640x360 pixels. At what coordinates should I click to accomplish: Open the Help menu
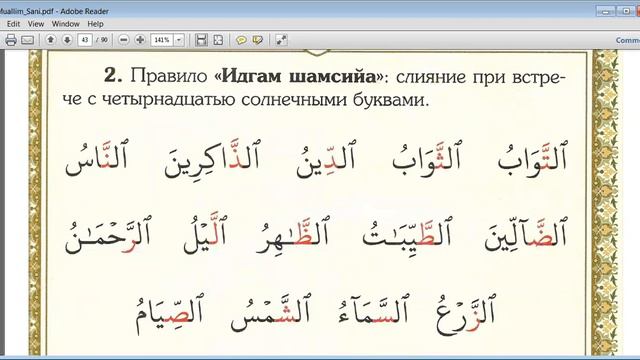pyautogui.click(x=95, y=24)
